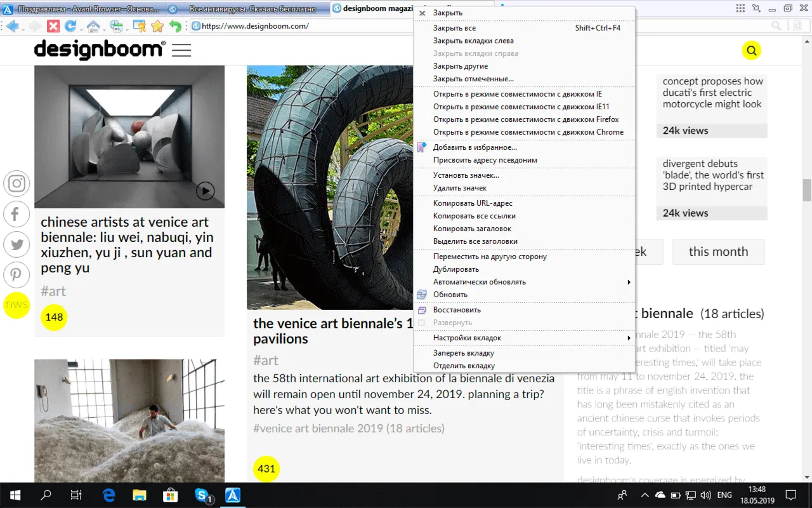
Task: Choose 'Добавить в избранное...'
Action: 524,147
